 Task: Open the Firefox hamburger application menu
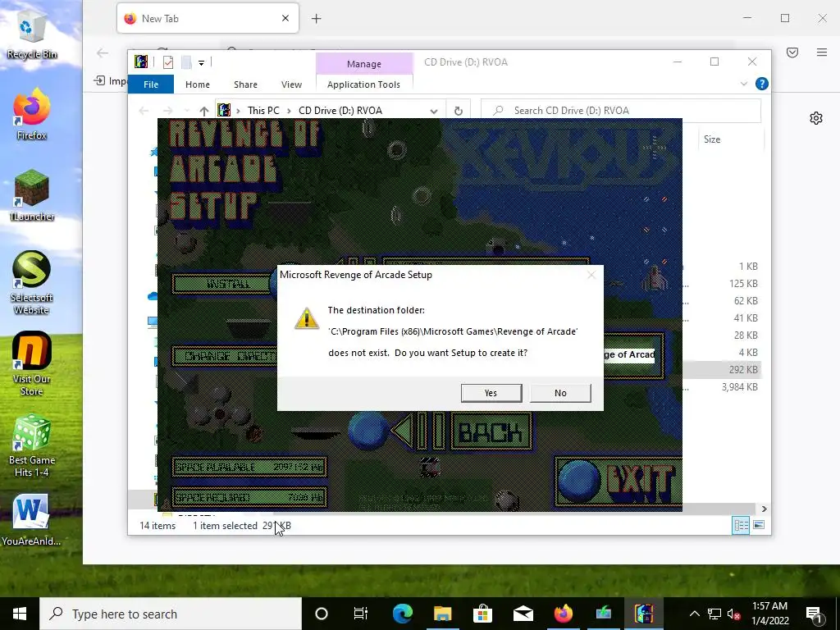click(822, 52)
